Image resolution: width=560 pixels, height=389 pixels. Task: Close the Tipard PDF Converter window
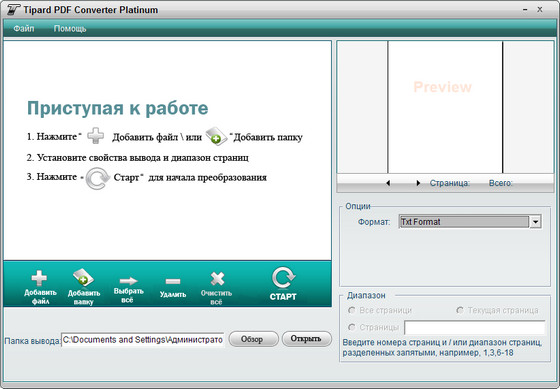(540, 10)
